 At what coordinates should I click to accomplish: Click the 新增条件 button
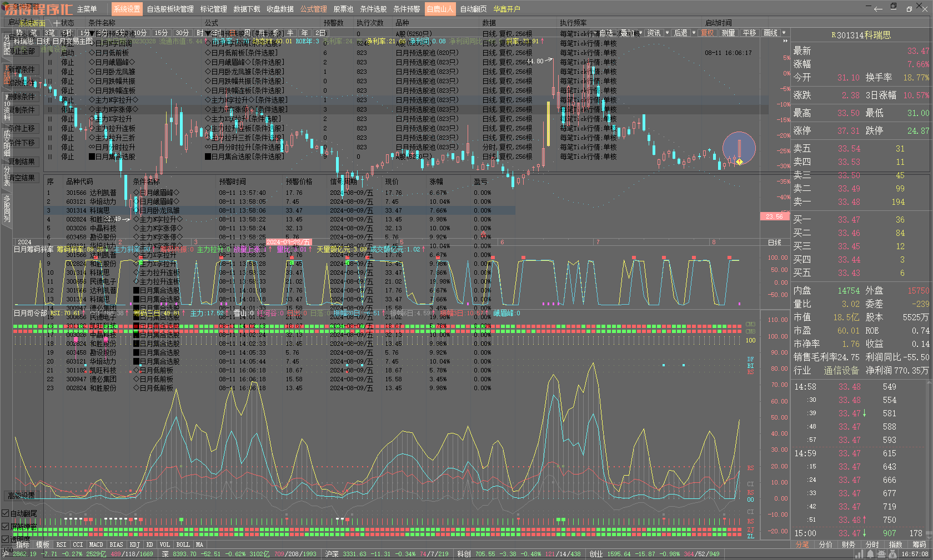(21, 69)
